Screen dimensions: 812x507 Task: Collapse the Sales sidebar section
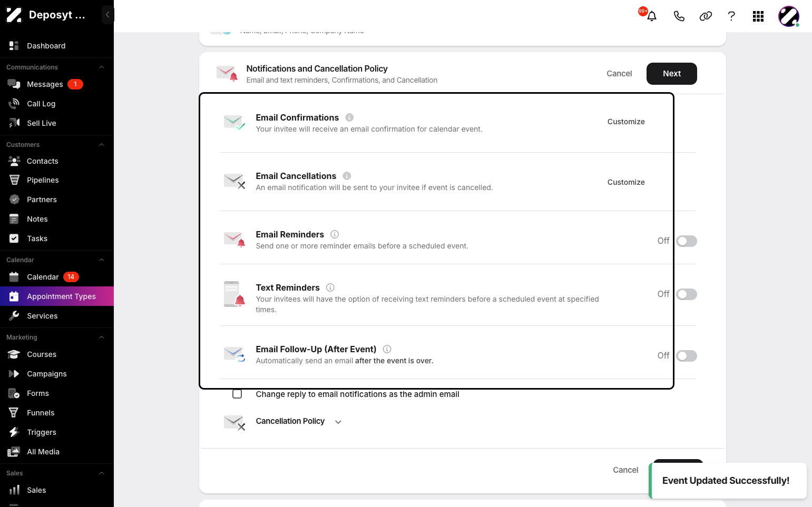tap(102, 473)
